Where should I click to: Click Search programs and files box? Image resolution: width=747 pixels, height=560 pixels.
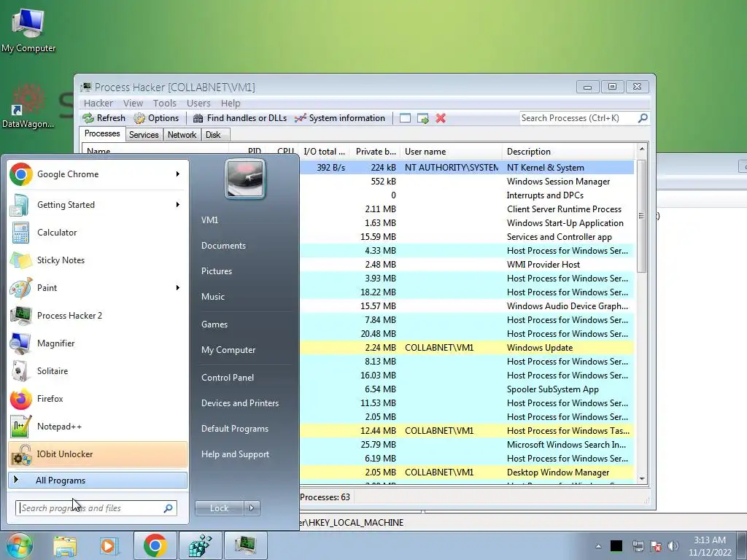[96, 508]
